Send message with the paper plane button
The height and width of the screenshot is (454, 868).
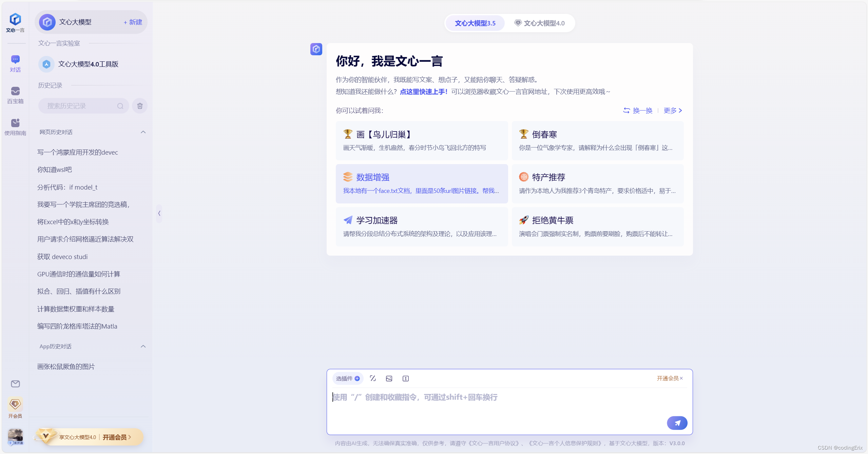(677, 423)
